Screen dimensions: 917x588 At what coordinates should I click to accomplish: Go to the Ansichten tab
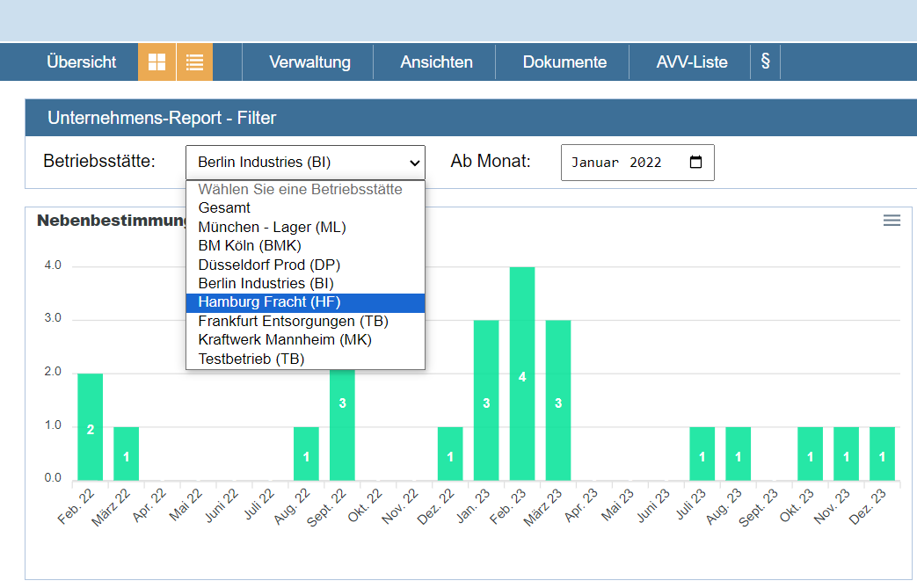point(436,62)
